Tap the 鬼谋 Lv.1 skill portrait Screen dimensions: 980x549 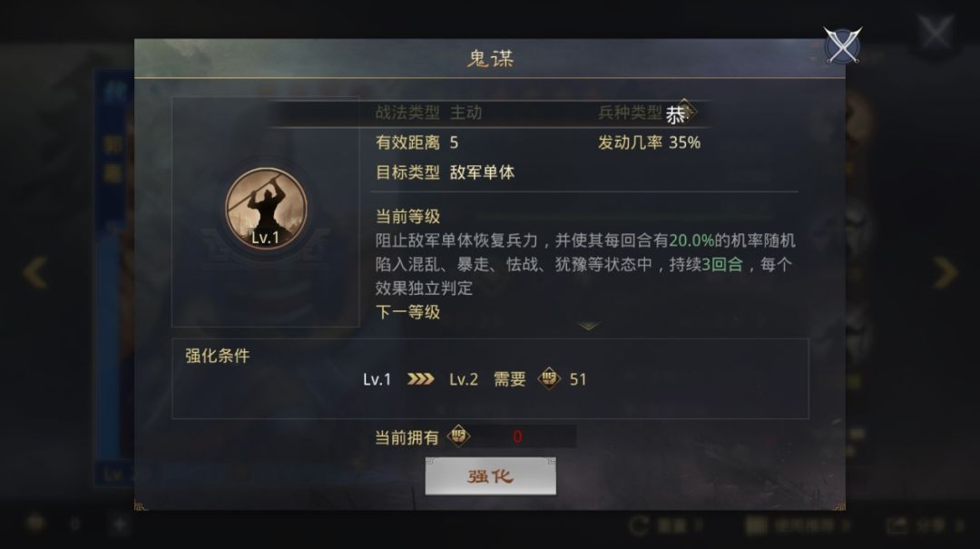click(x=266, y=209)
